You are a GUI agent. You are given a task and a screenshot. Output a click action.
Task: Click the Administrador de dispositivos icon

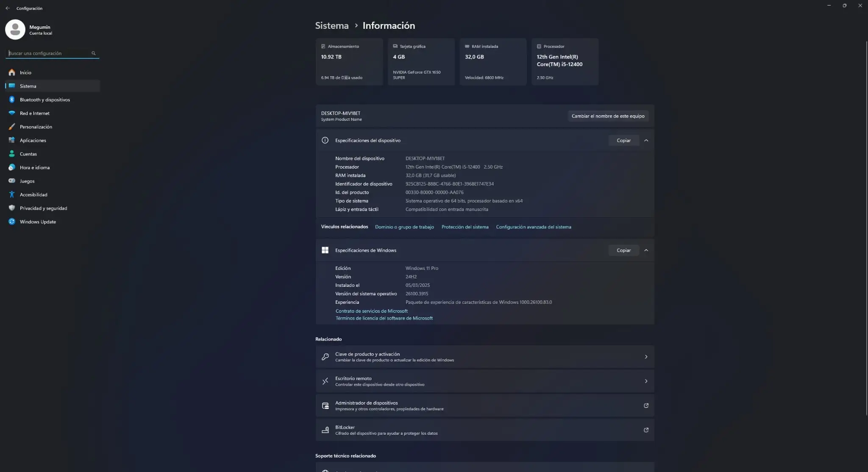325,406
